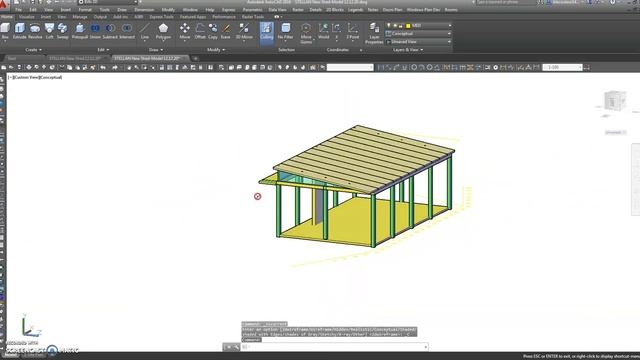Activate the Presspull tool

tap(80, 31)
